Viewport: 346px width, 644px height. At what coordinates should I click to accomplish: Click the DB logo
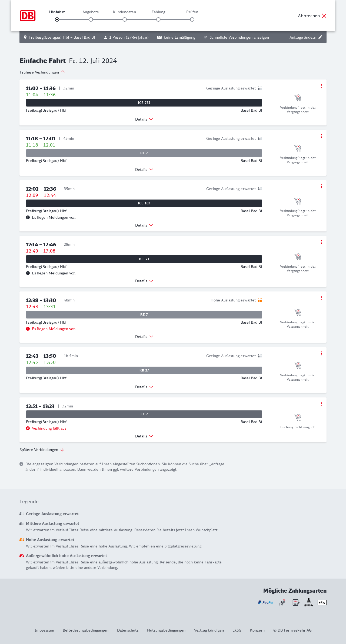pos(28,16)
